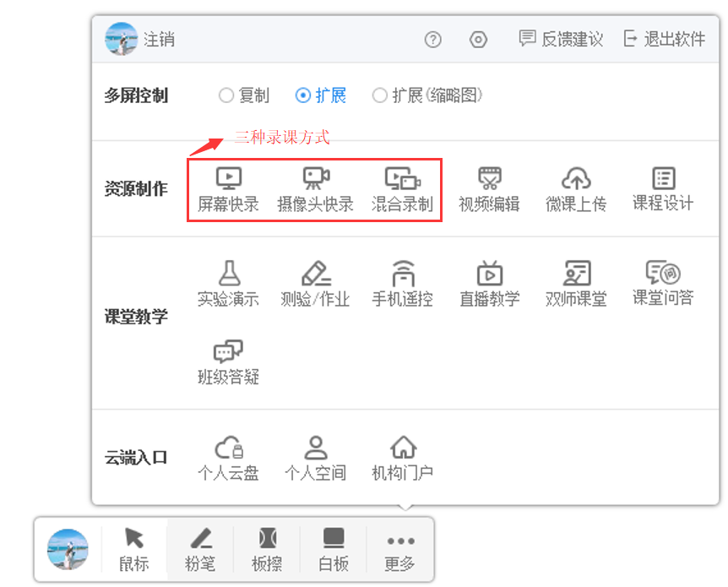This screenshot has height=587, width=728.
Task: Select the 粉笔 chalk tool
Action: pyautogui.click(x=200, y=550)
